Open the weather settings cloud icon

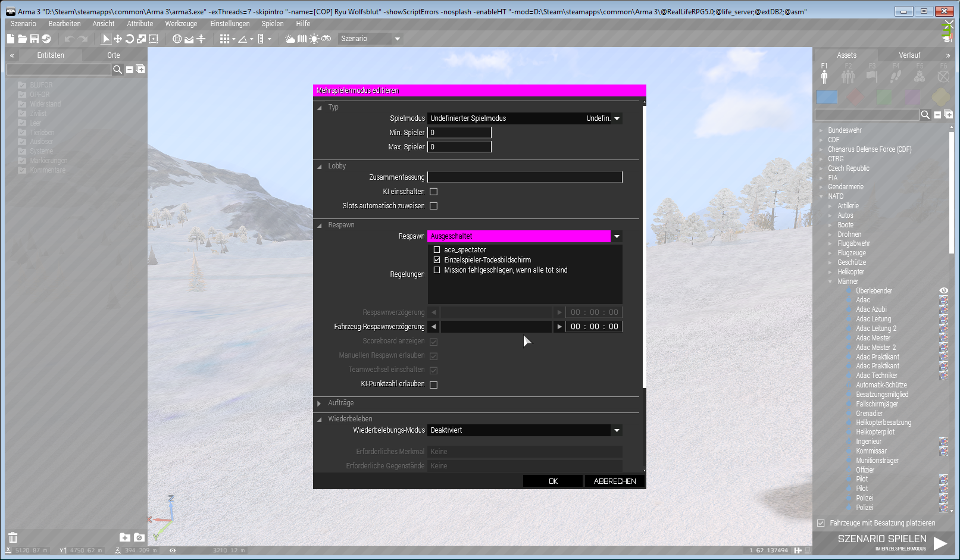[x=290, y=39]
